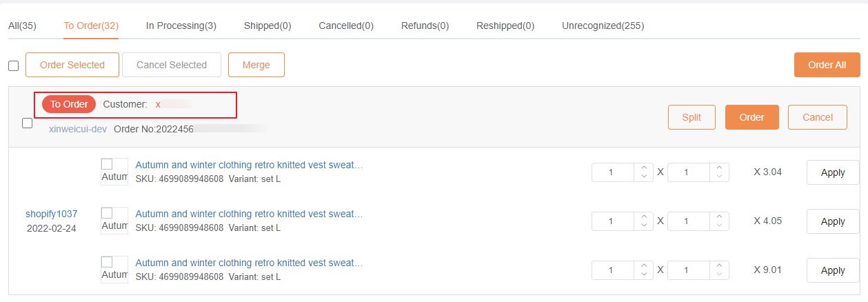Click up arrow of second quantity field, 4.05 row
This screenshot has width=868, height=302.
pos(720,217)
